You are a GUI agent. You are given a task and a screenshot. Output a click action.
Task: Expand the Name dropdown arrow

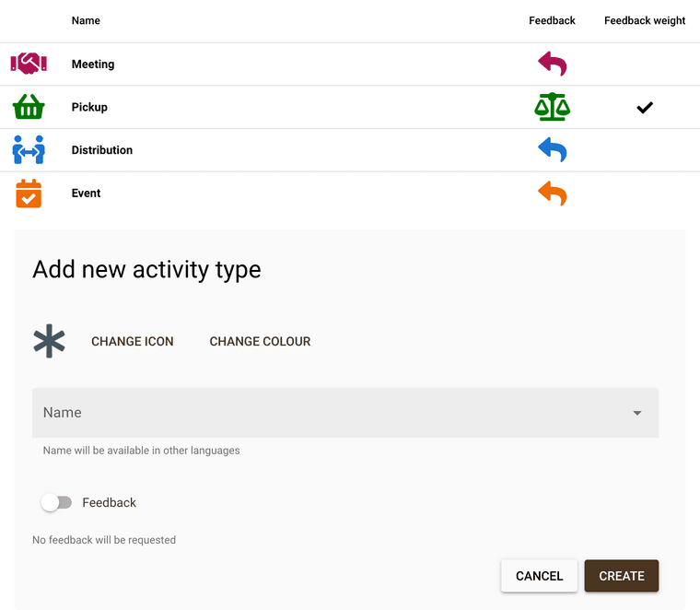[x=637, y=413]
